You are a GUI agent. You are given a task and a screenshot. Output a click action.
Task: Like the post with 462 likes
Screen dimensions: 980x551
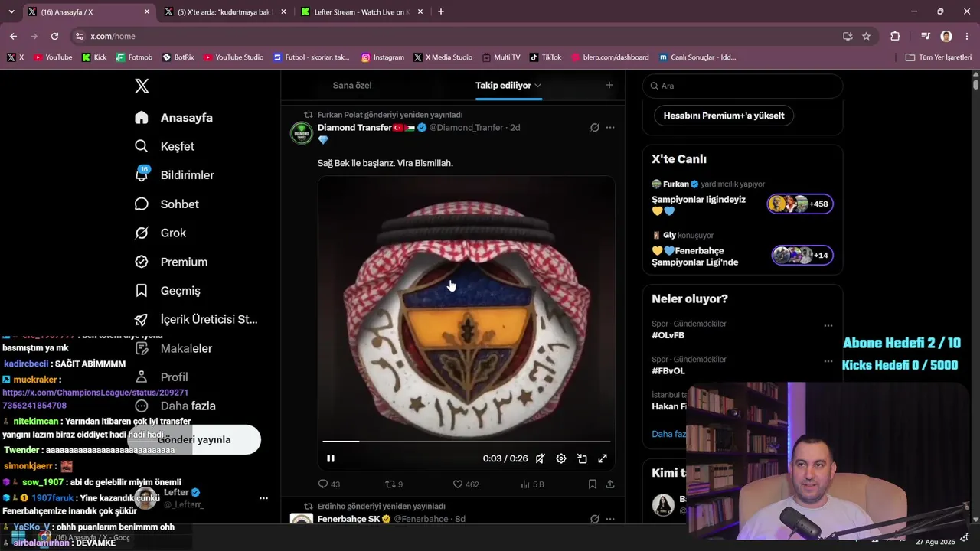[465, 484]
